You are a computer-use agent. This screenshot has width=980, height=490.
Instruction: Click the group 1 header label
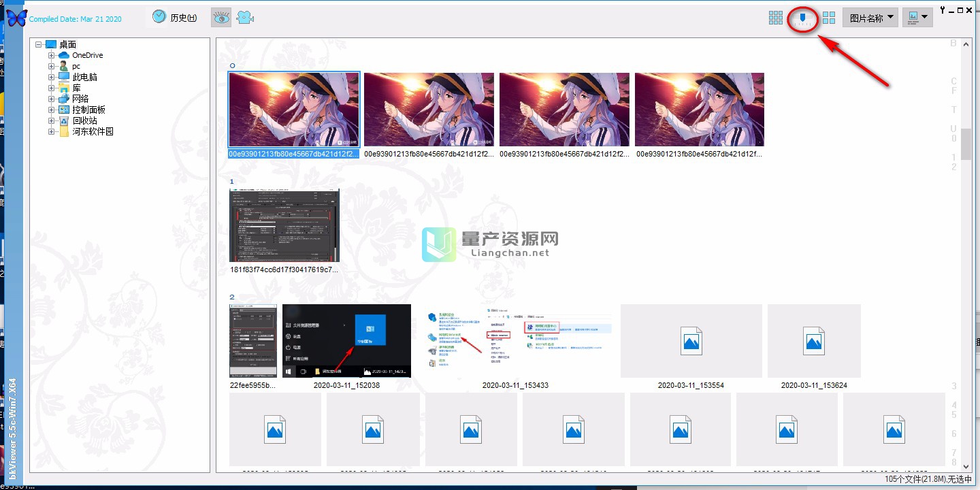point(232,182)
